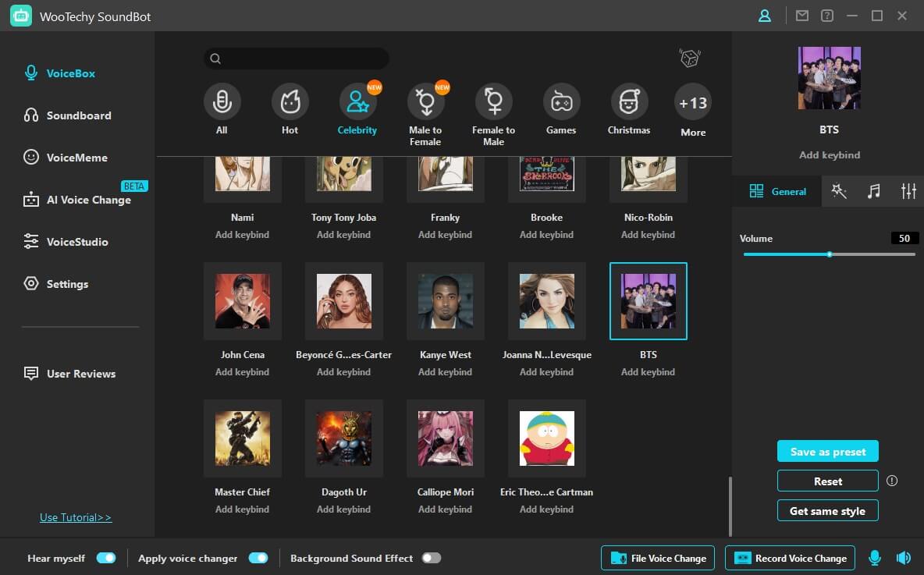Image resolution: width=924 pixels, height=575 pixels.
Task: Open the user account menu icon
Action: coord(765,16)
